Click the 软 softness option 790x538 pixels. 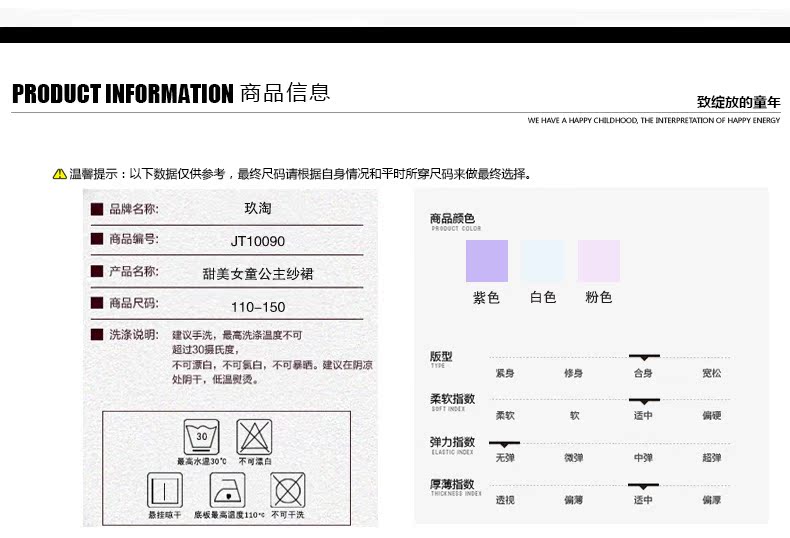tap(574, 416)
